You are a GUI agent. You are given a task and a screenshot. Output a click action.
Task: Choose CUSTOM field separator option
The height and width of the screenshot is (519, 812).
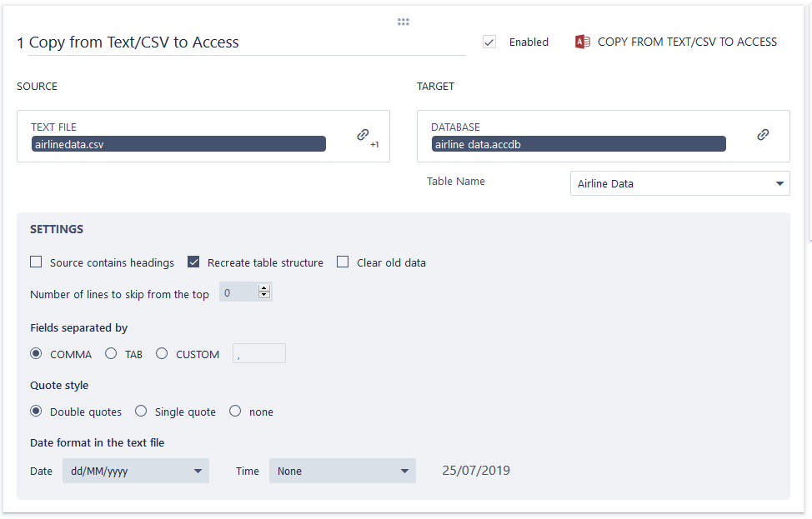[162, 354]
